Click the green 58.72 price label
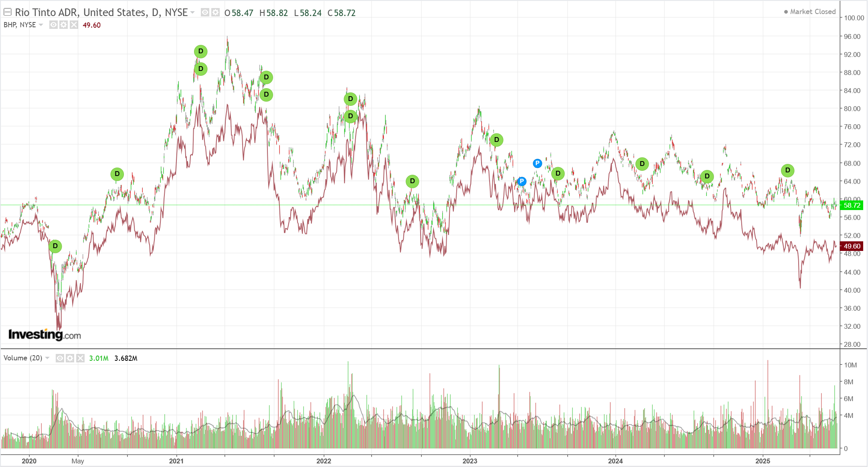Screen dimensions: 868x467 pos(852,205)
